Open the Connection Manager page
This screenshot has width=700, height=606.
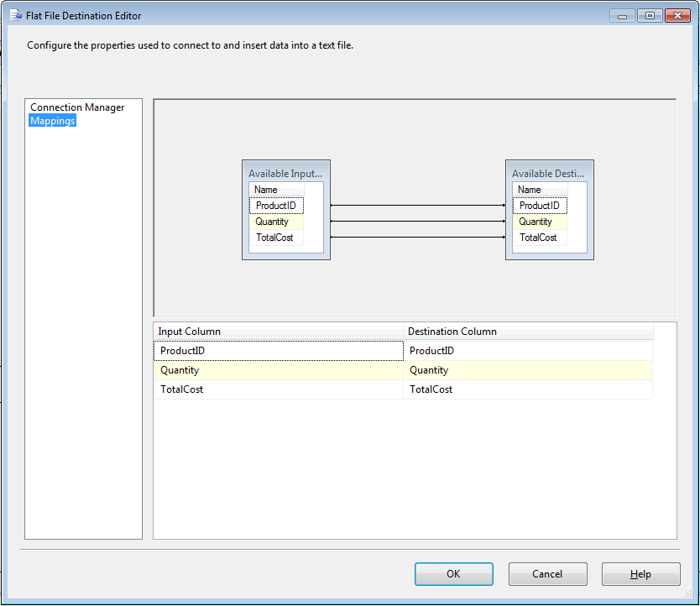[77, 107]
